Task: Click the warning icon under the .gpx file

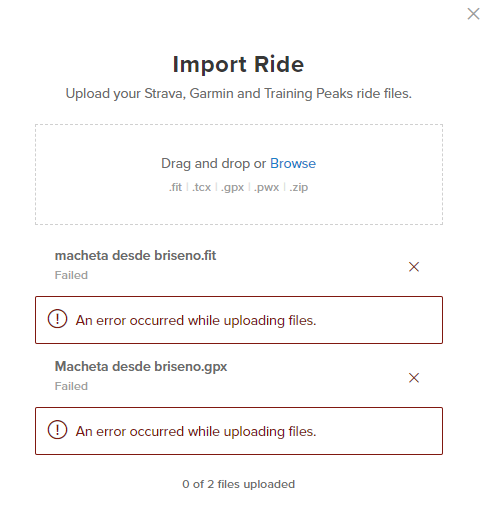Action: click(58, 430)
